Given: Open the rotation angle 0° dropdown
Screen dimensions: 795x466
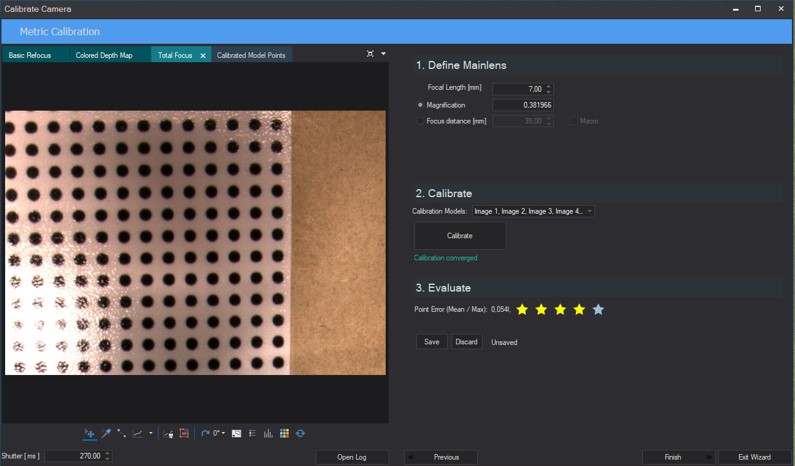Looking at the screenshot, I should (x=219, y=434).
